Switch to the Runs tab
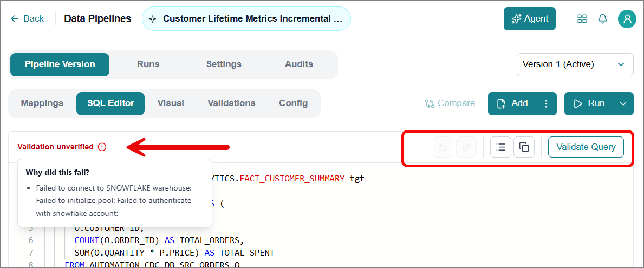Image resolution: width=644 pixels, height=268 pixels. click(148, 64)
